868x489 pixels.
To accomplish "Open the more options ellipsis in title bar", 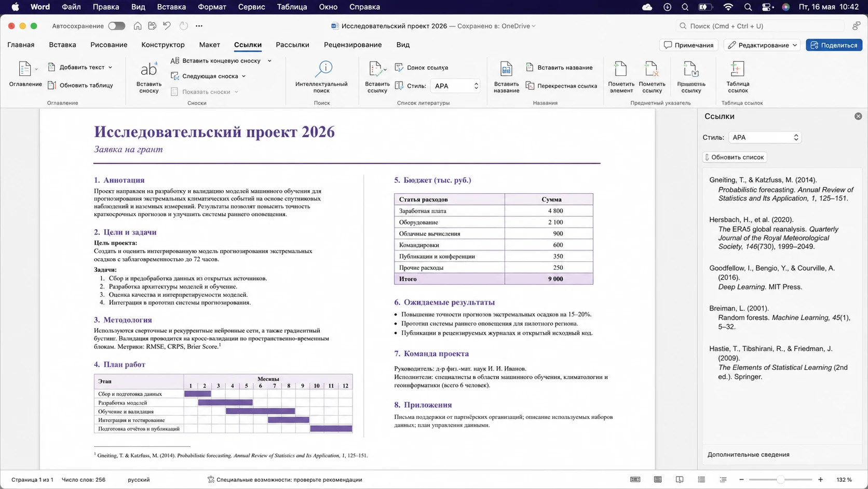I will pyautogui.click(x=199, y=26).
